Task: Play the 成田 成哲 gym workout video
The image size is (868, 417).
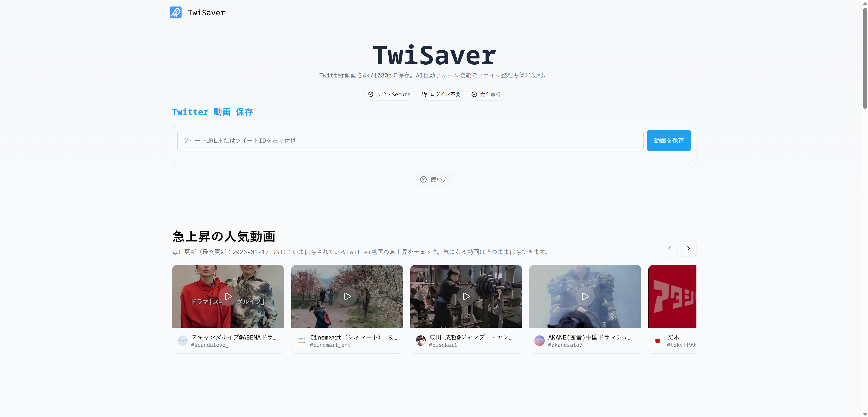Action: pos(466,296)
